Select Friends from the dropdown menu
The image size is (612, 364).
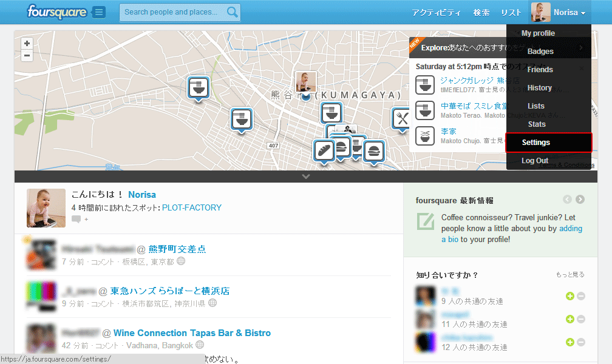pos(540,69)
